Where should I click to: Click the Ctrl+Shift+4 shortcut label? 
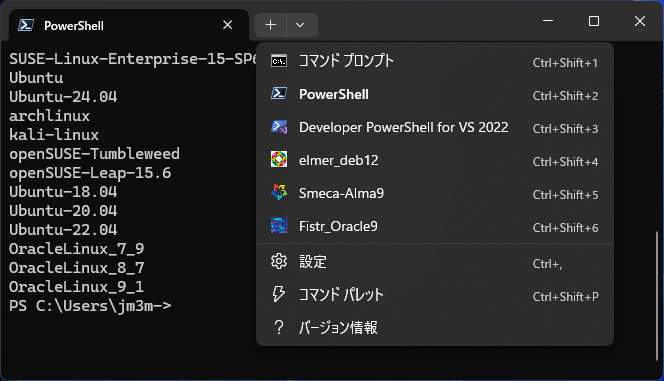565,162
